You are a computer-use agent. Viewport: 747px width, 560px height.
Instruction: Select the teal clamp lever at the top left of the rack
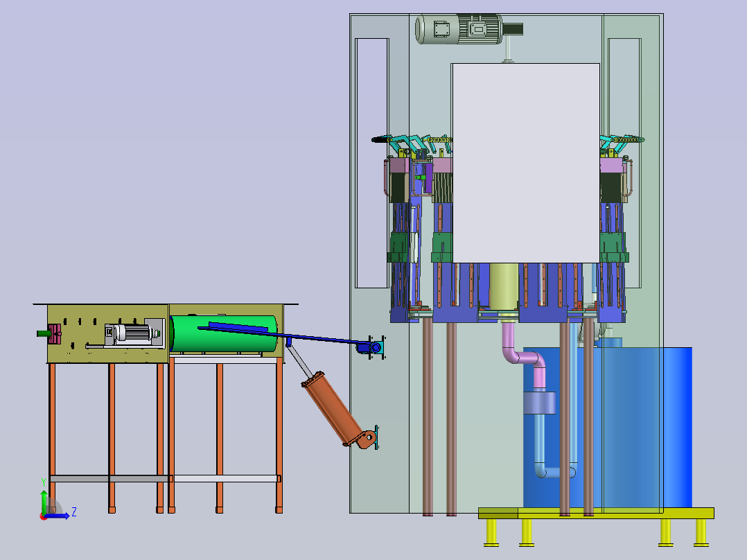[405, 143]
